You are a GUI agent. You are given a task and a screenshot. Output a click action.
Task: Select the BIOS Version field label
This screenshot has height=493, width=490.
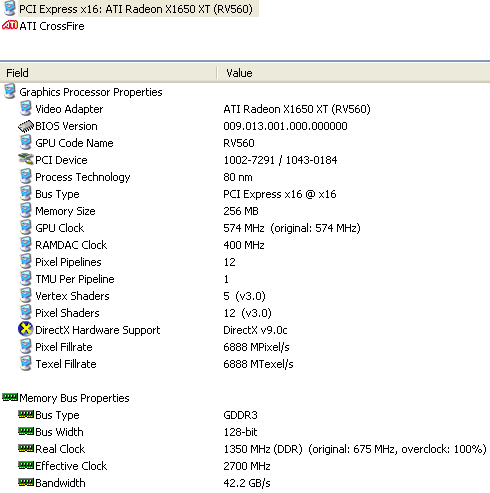66,126
